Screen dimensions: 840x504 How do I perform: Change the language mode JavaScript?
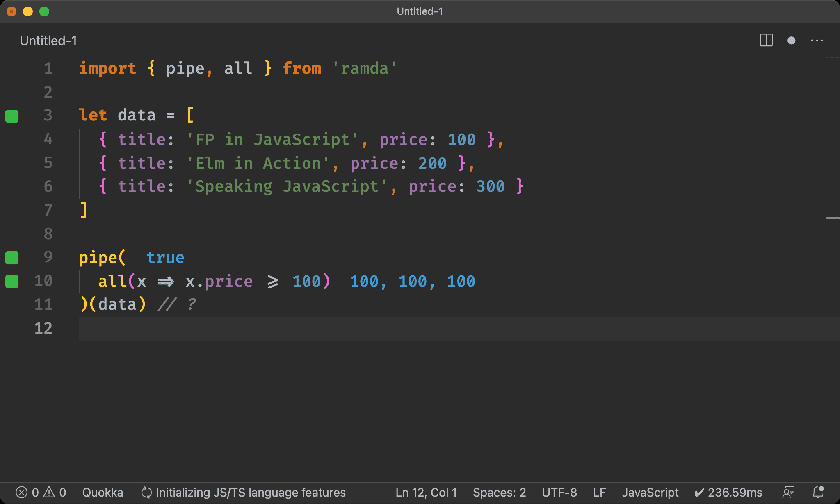coord(650,492)
